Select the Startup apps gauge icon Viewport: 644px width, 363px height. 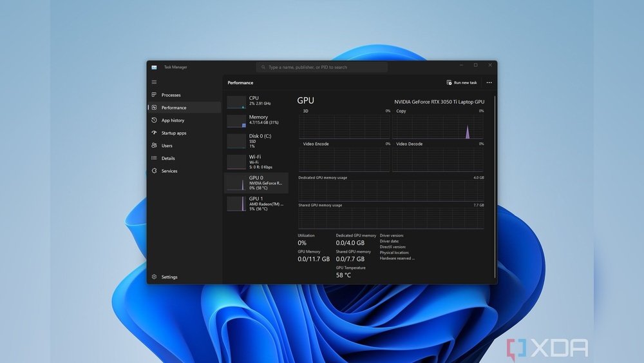coord(154,133)
